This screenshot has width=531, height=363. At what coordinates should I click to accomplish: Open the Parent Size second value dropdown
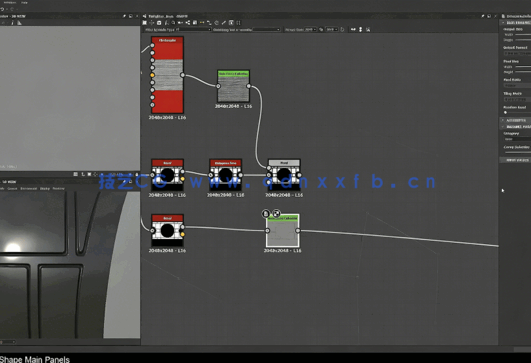coord(332,29)
